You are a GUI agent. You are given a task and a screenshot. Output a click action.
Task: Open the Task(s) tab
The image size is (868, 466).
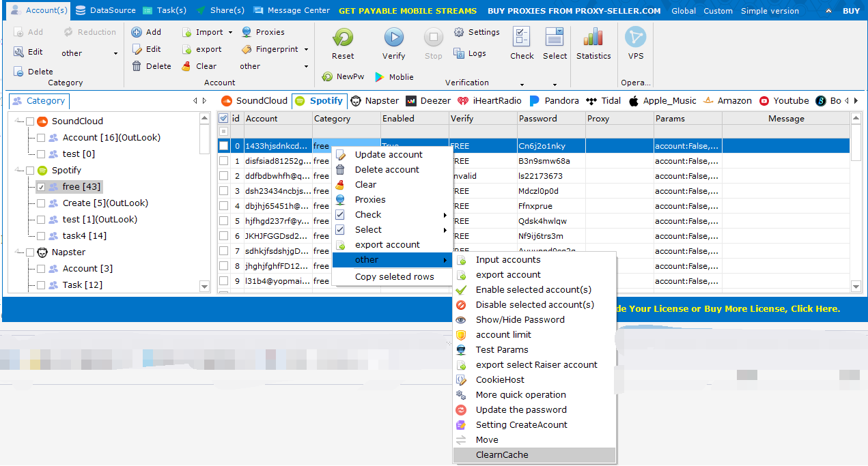pyautogui.click(x=165, y=10)
